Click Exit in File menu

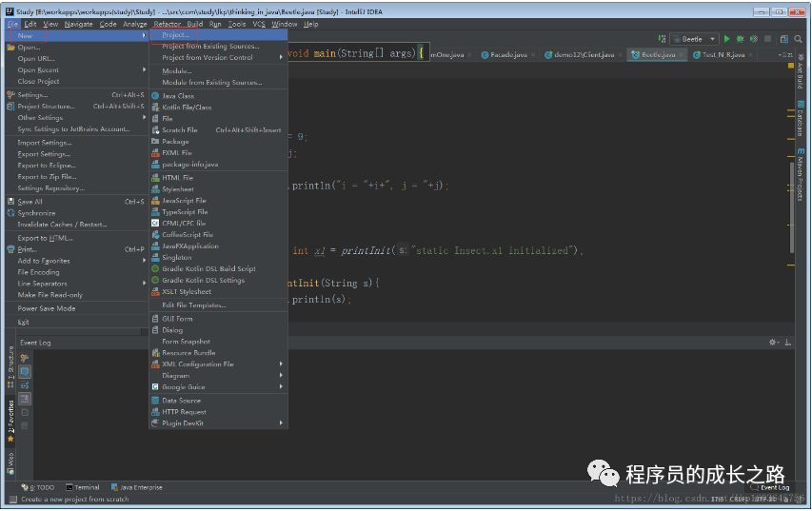coord(76,322)
